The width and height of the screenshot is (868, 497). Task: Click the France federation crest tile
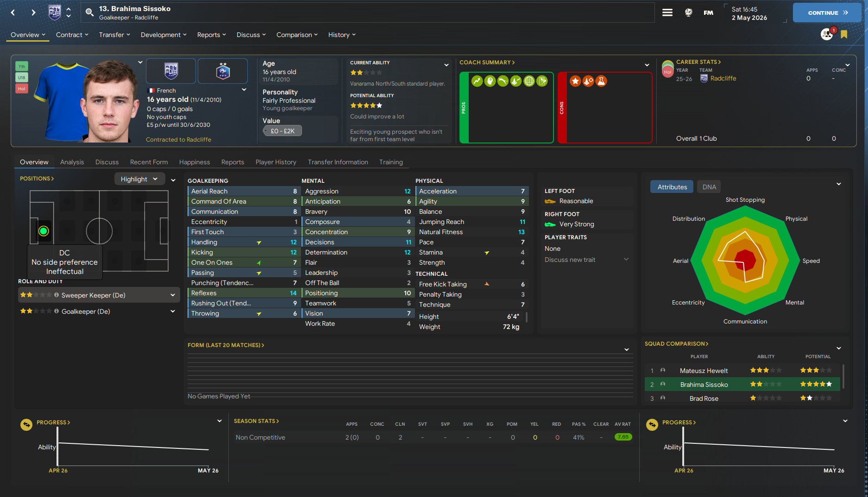click(x=223, y=71)
